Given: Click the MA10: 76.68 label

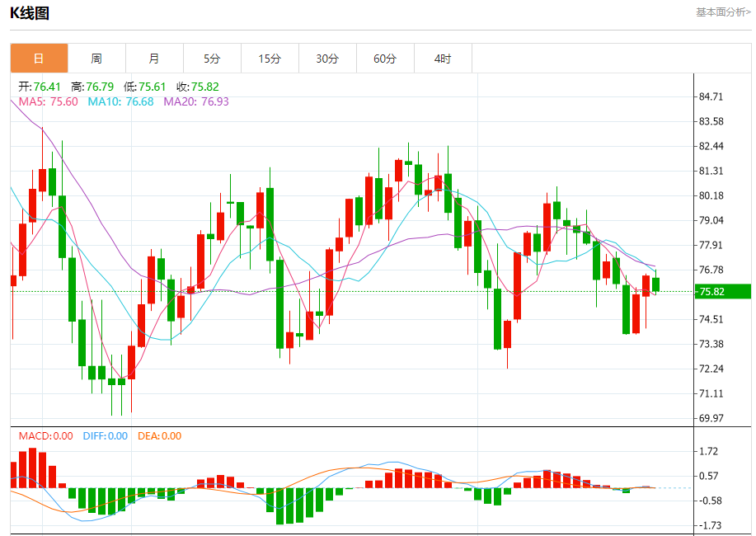Looking at the screenshot, I should tap(120, 101).
